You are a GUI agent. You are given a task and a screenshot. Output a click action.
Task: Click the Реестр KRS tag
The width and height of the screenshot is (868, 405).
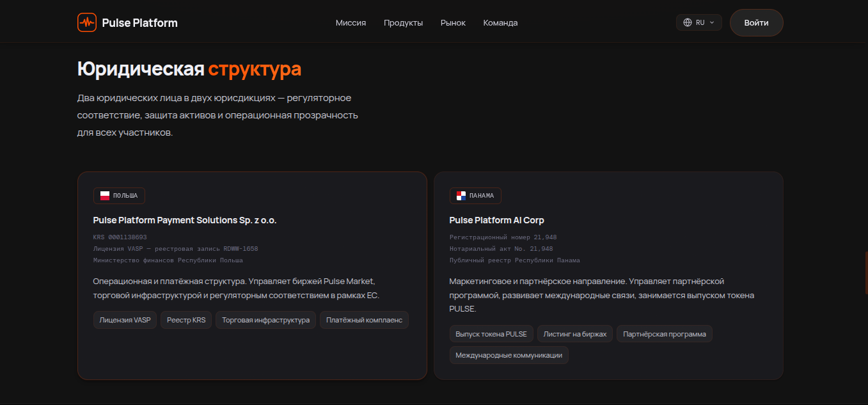[x=186, y=320]
